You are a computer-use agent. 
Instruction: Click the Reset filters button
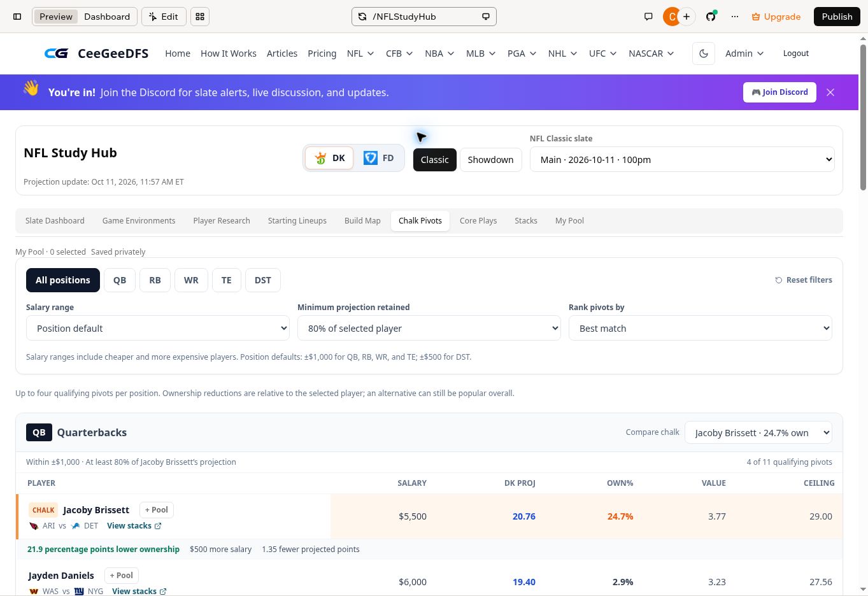pos(804,280)
